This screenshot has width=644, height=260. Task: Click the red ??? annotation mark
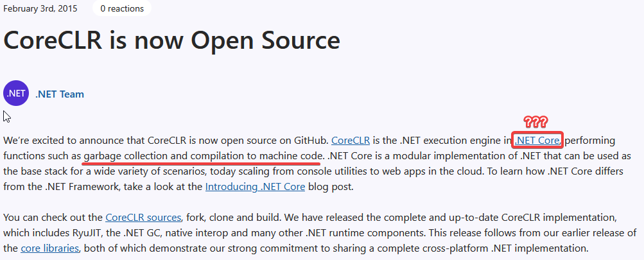coord(535,122)
